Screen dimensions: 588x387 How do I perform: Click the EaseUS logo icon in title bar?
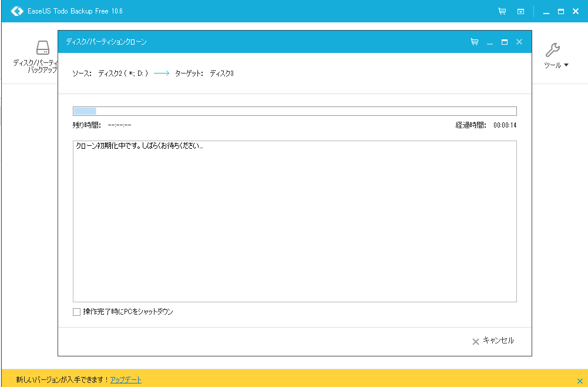[17, 11]
